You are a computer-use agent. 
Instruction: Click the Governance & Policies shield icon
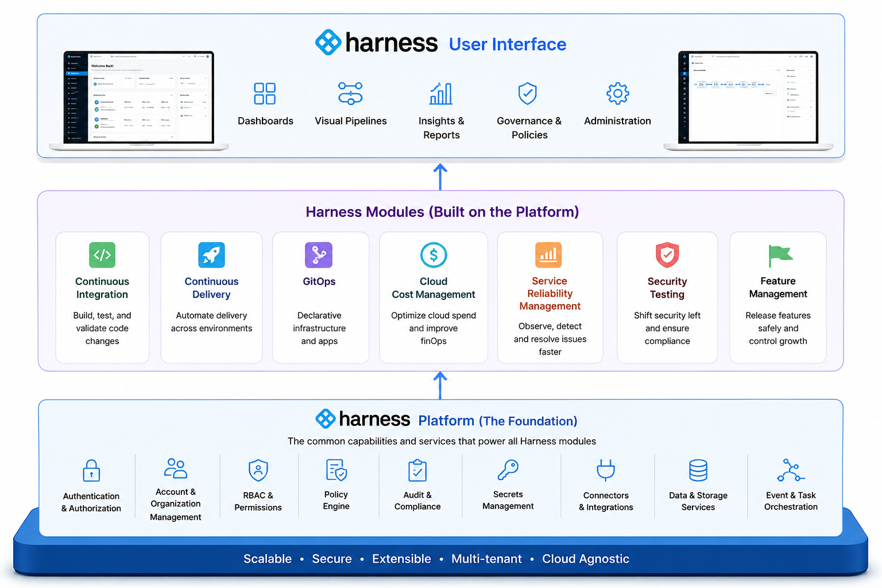tap(527, 93)
